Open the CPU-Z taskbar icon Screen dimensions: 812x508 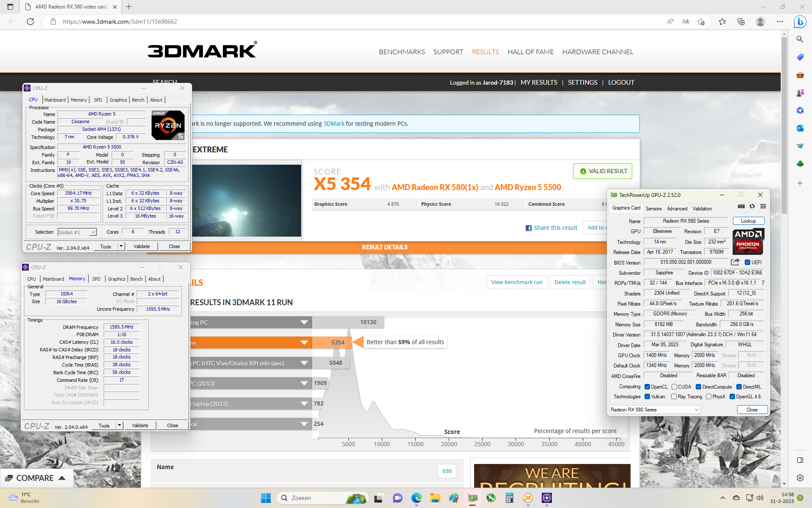click(547, 498)
